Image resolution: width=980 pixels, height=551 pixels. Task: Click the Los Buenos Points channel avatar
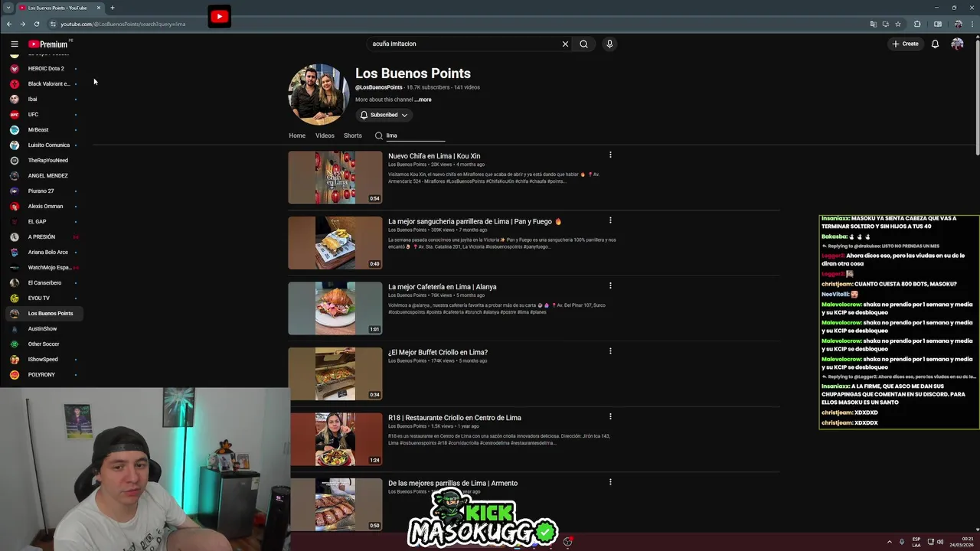(318, 94)
